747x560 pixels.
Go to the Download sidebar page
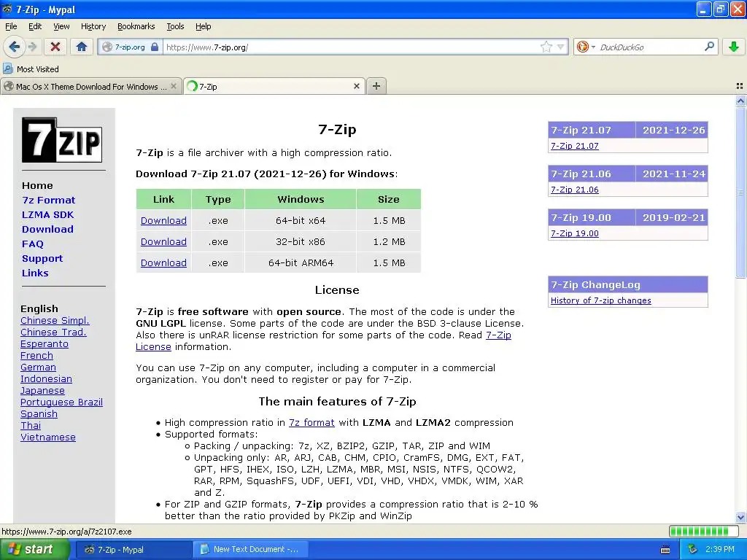(47, 229)
